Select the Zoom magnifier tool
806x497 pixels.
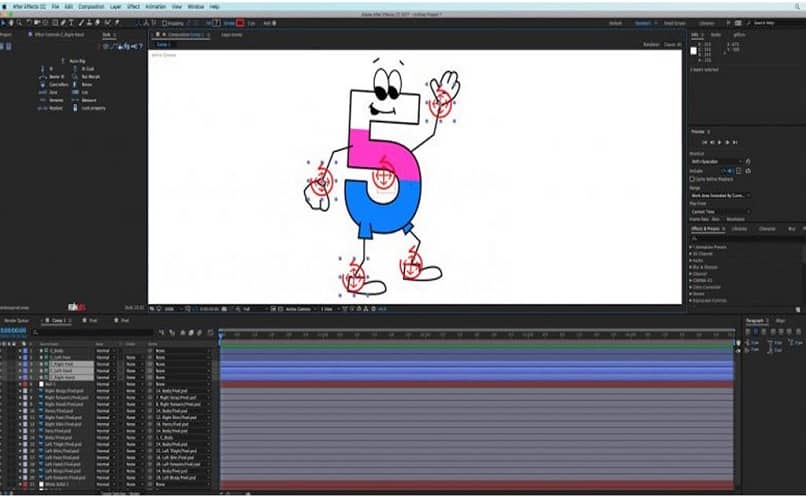point(19,23)
